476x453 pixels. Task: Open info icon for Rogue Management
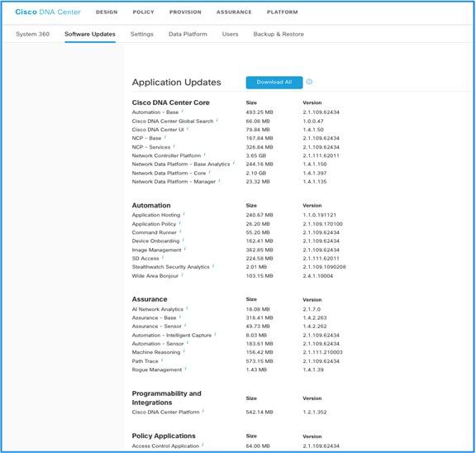(x=185, y=369)
